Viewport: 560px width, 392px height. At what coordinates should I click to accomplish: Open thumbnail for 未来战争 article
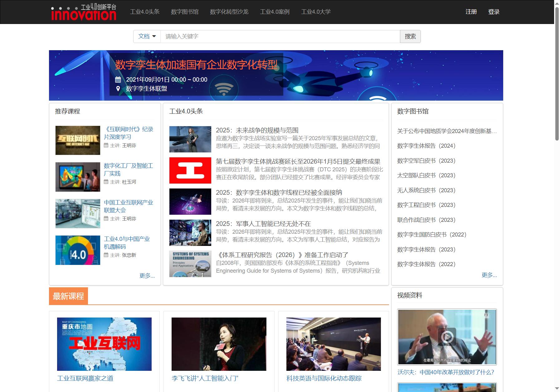coord(190,139)
